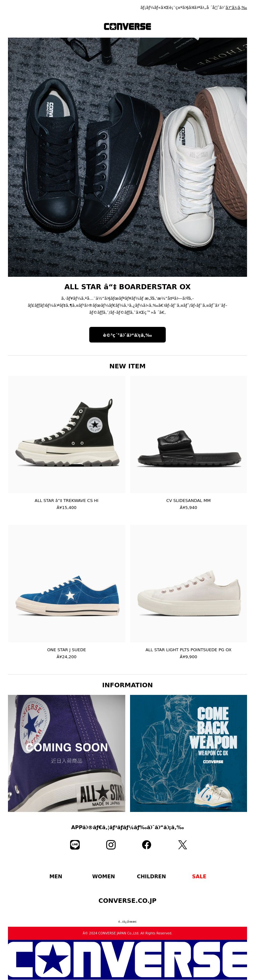Open the LINE social icon
Image resolution: width=255 pixels, height=980 pixels.
(75, 845)
